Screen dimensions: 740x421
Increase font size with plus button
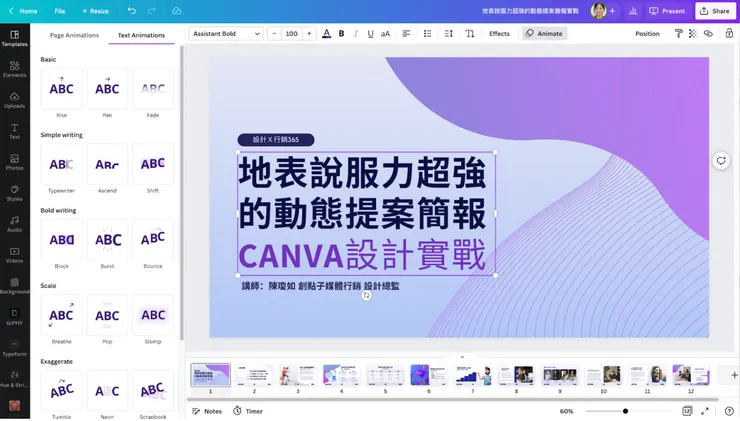coord(309,34)
